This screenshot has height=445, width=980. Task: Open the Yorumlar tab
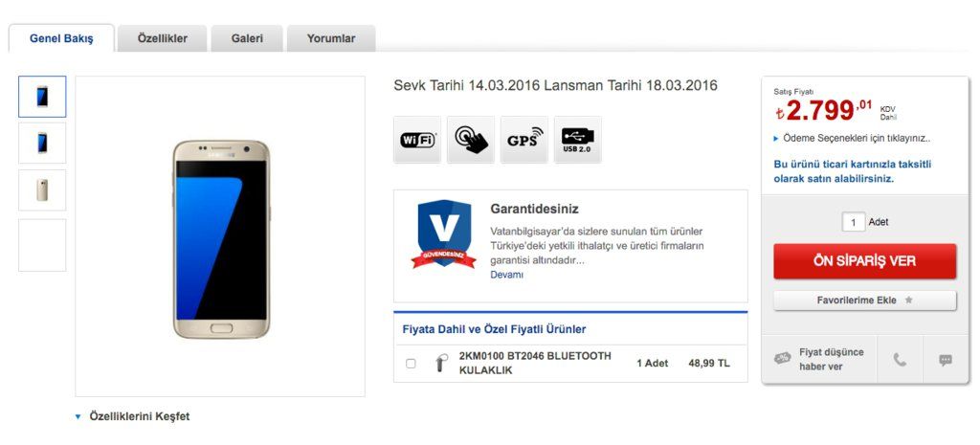pos(331,39)
